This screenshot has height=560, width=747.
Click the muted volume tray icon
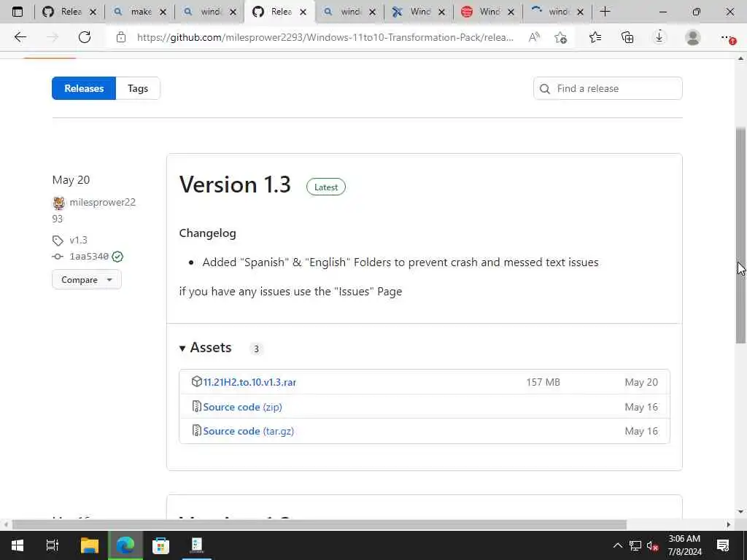tap(653, 545)
